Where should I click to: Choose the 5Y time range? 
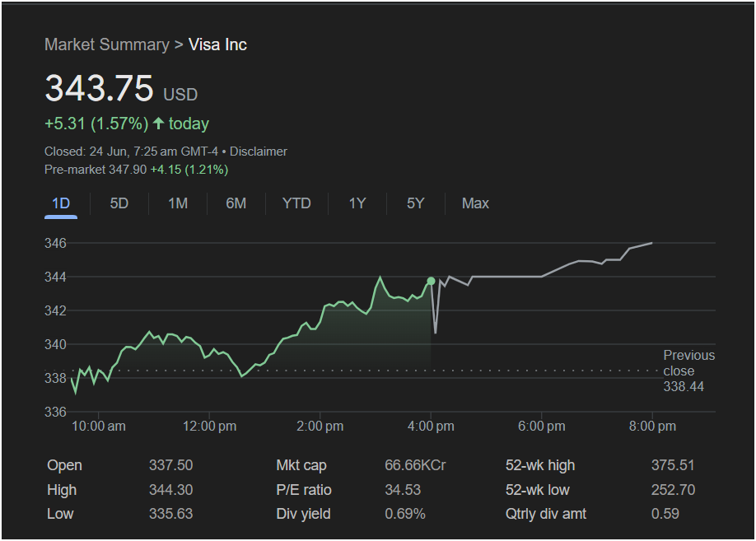pos(416,203)
